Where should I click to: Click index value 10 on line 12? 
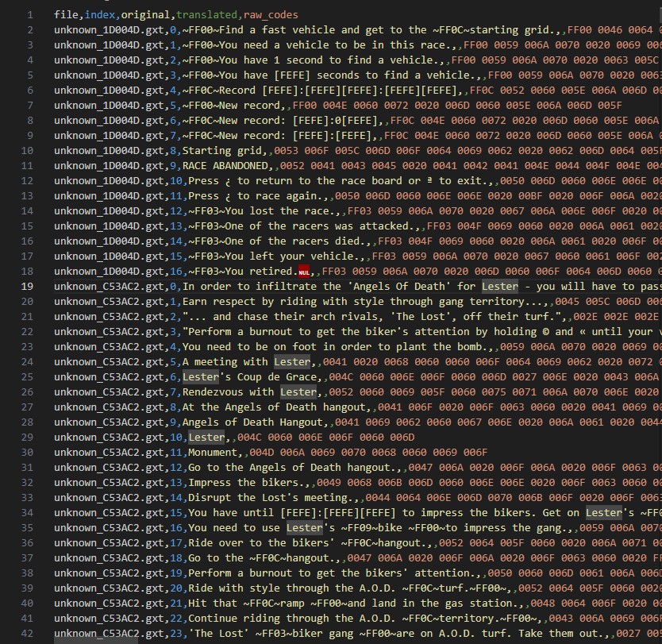coord(176,181)
